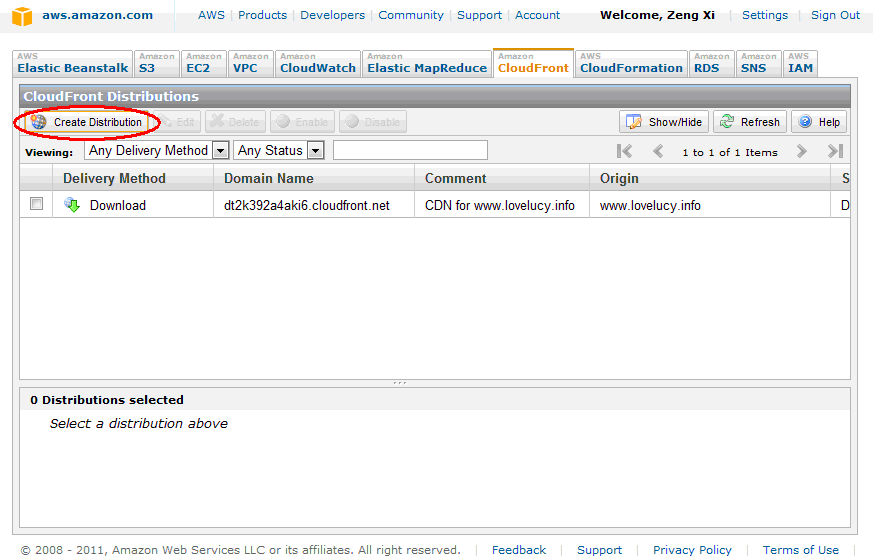
Task: Click the AWS orange cube logo
Action: (22, 16)
